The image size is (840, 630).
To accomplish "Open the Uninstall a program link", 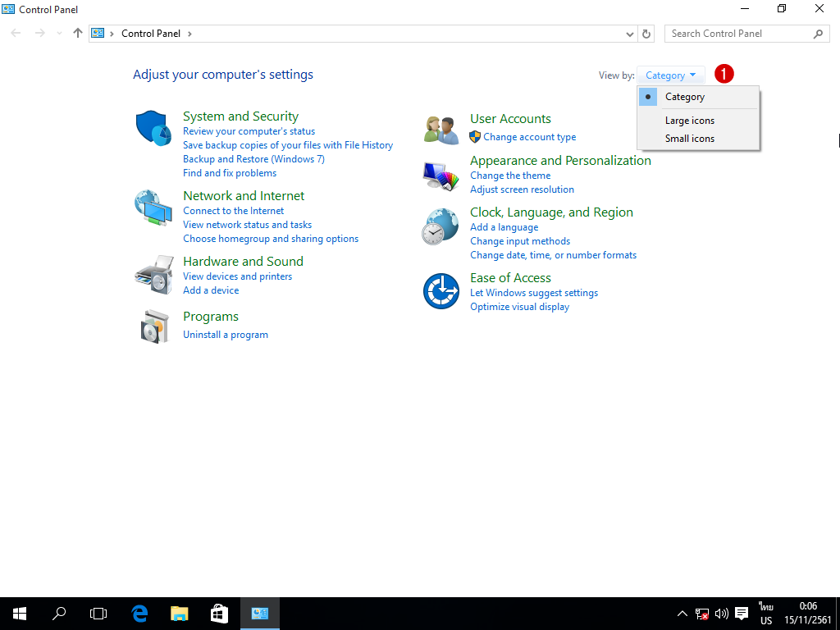I will pyautogui.click(x=226, y=335).
